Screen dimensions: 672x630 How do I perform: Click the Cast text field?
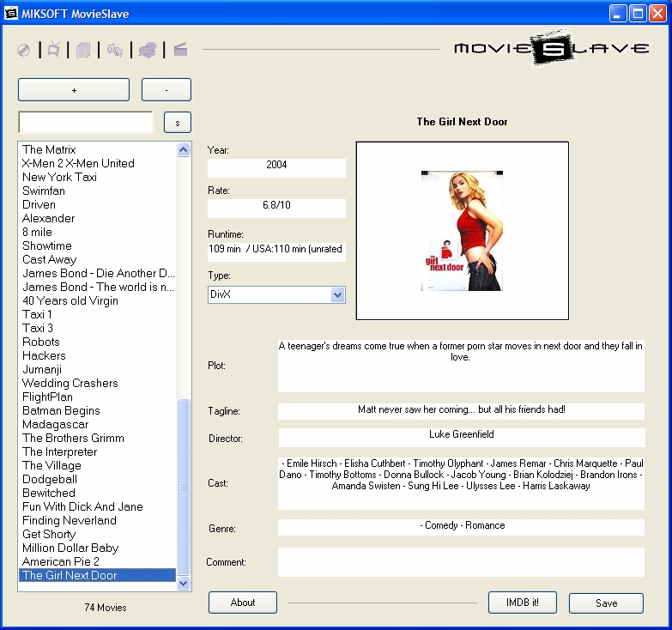(461, 483)
